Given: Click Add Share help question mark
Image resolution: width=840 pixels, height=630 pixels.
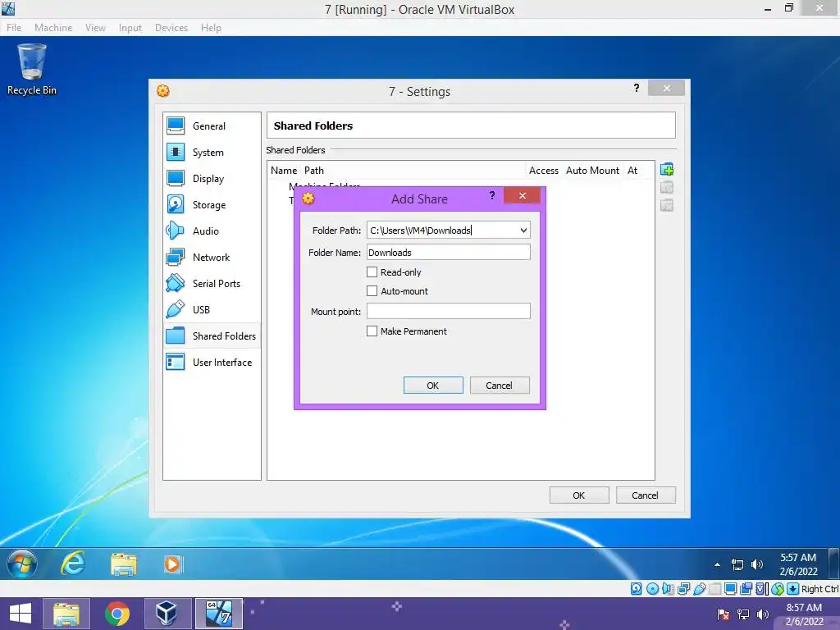Looking at the screenshot, I should click(x=492, y=195).
